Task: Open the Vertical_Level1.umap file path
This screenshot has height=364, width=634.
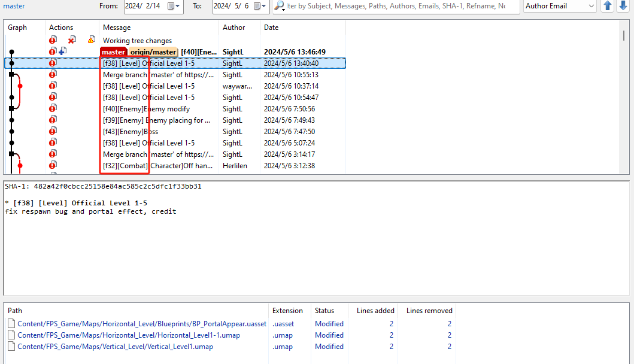Action: click(x=115, y=346)
